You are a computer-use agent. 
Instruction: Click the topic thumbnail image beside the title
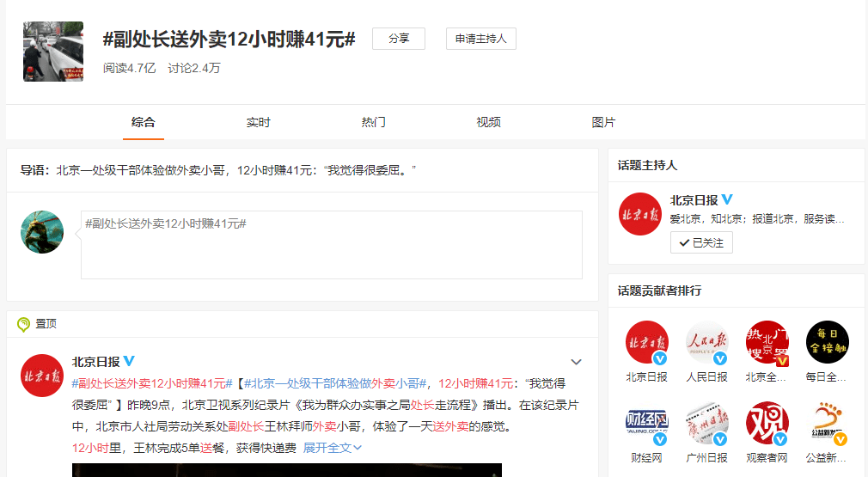pos(52,52)
